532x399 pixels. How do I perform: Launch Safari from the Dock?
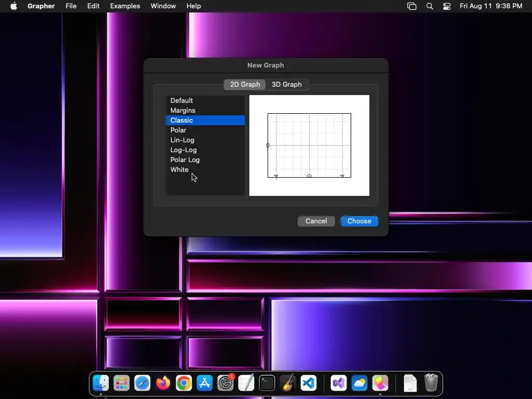coord(142,383)
